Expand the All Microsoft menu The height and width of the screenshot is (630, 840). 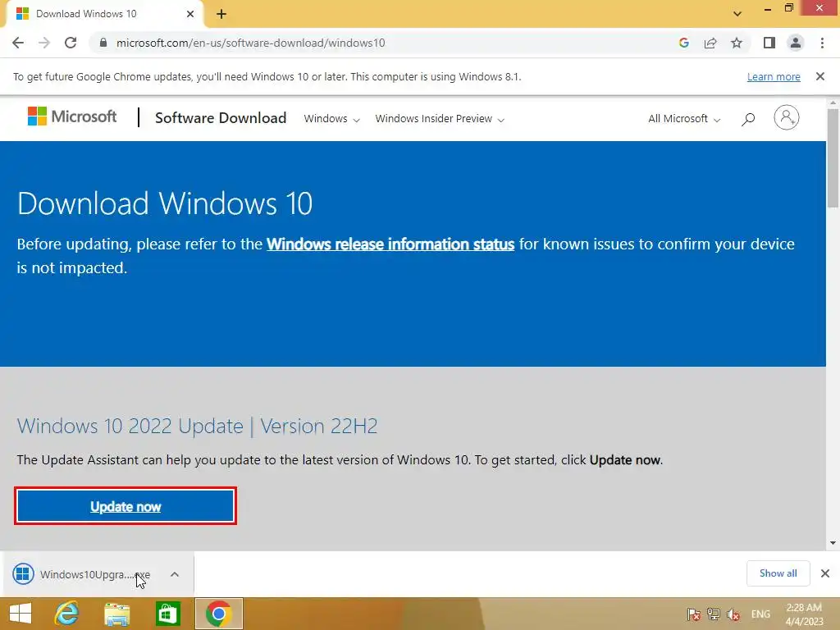click(684, 118)
